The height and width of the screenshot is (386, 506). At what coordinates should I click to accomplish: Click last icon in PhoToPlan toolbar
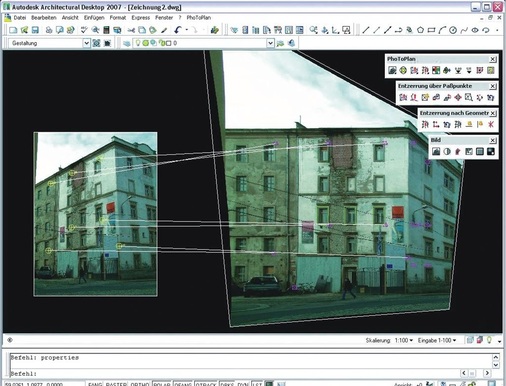tap(490, 70)
